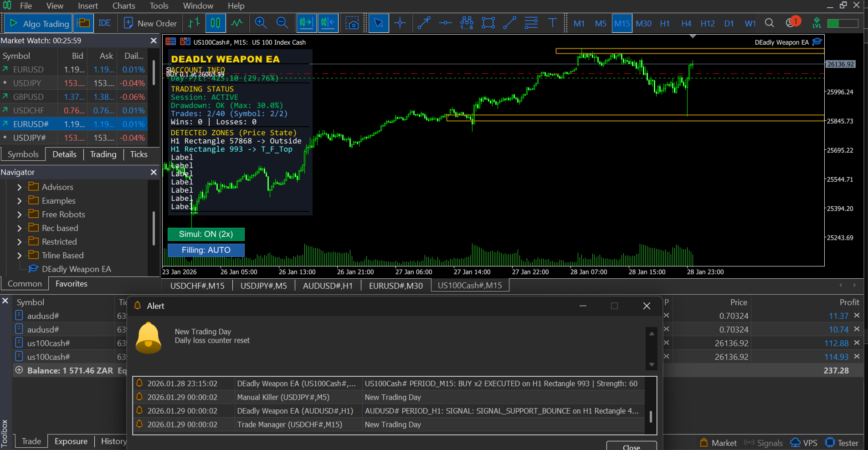
Task: Click the chart one-click trading panel icon
Action: click(x=185, y=42)
